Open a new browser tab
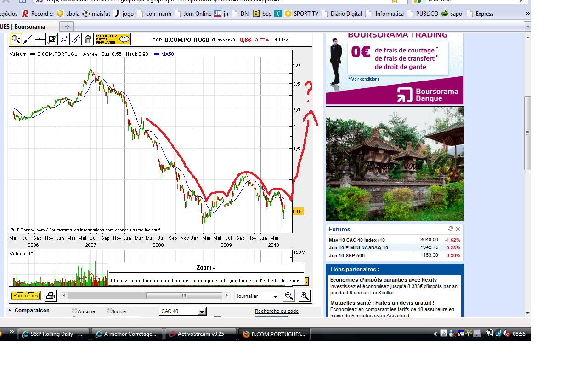588x368 pixels. (67, 27)
